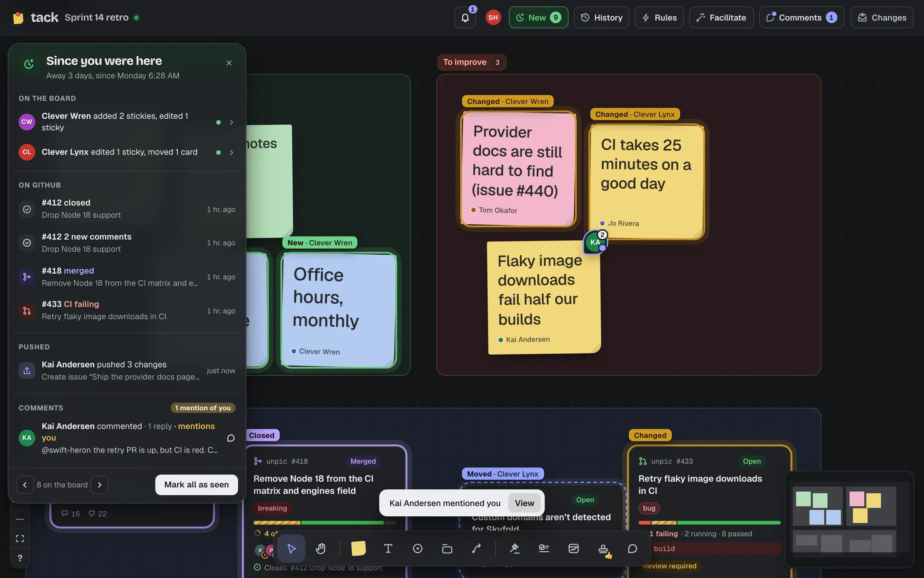
Task: Select the Flaky image downloads sticky
Action: [544, 297]
